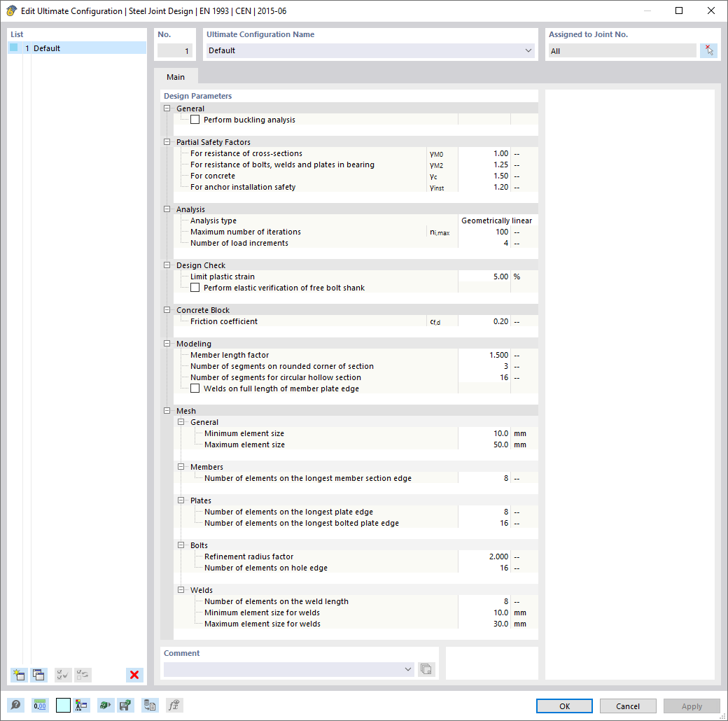Click the Apply button
Image resolution: width=728 pixels, height=721 pixels.
click(692, 706)
